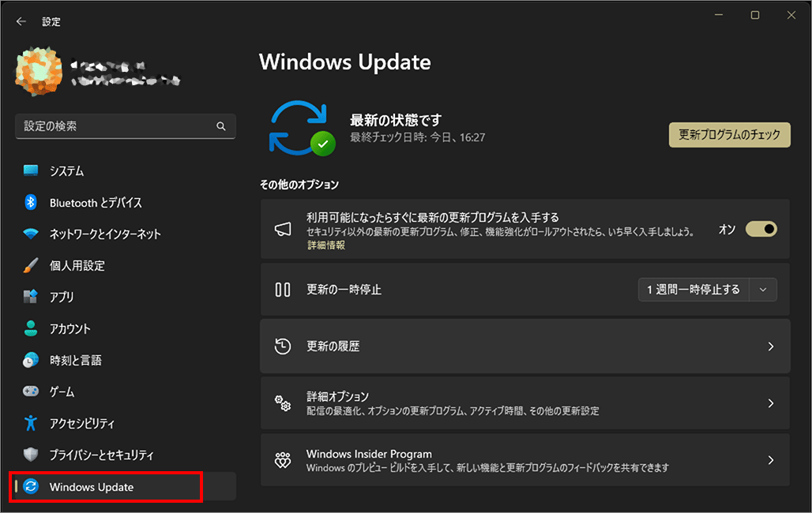Click 1 週間一時停止する button

coord(694,290)
